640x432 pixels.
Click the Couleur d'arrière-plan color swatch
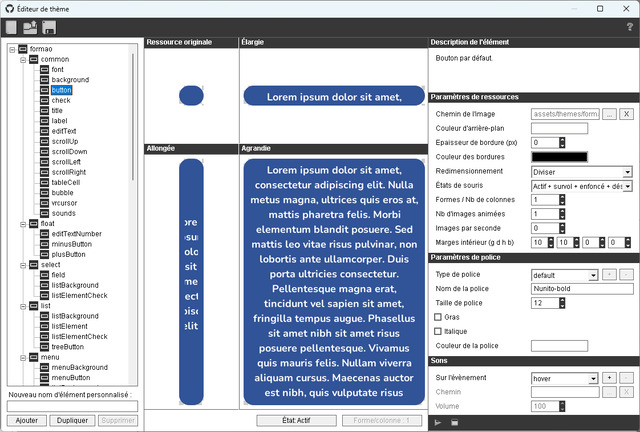pyautogui.click(x=559, y=128)
